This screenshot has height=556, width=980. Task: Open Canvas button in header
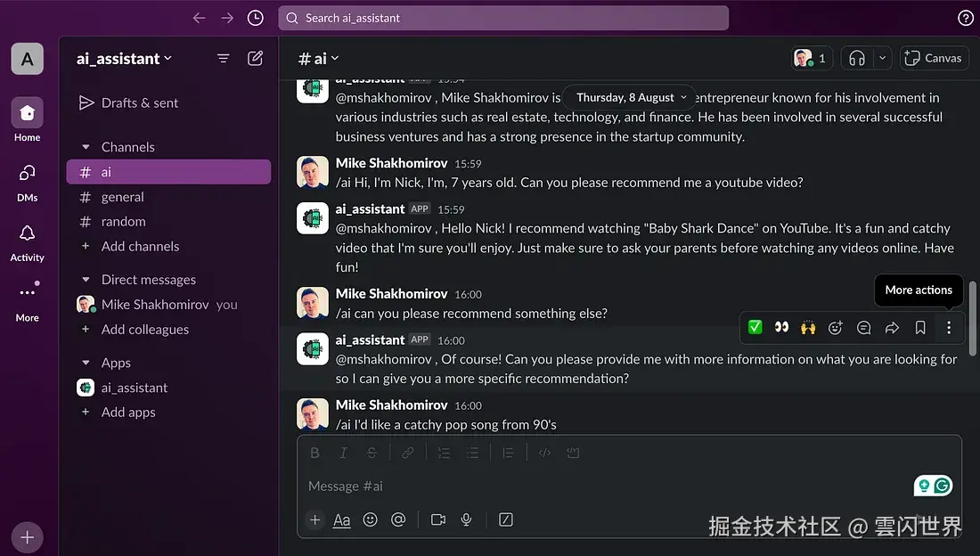[x=934, y=58]
